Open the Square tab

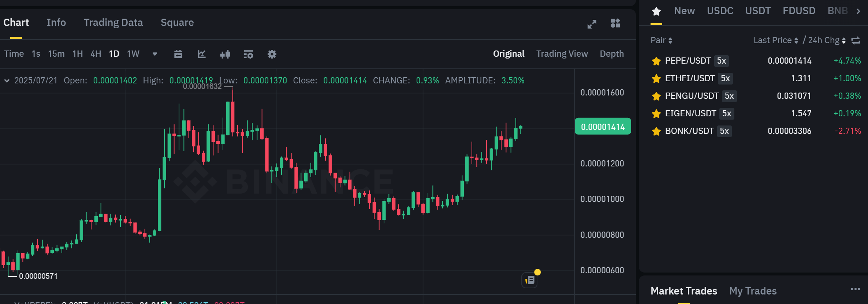click(177, 23)
